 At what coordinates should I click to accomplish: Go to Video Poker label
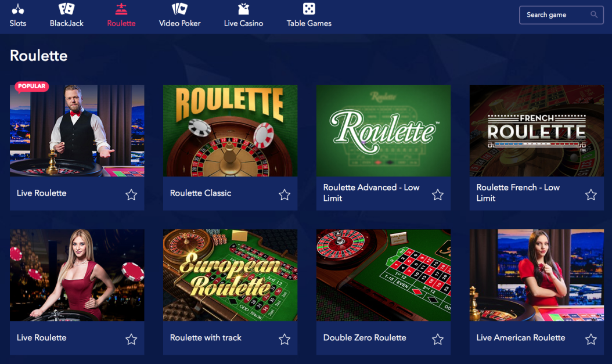point(180,23)
